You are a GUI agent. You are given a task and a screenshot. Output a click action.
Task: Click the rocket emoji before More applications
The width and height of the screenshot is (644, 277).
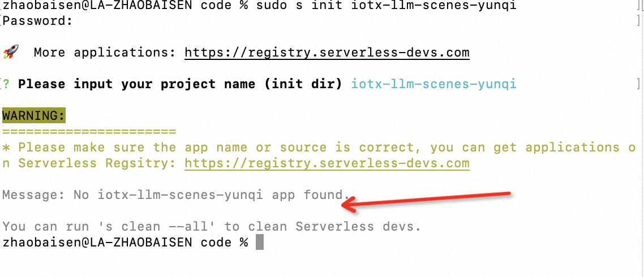[11, 53]
